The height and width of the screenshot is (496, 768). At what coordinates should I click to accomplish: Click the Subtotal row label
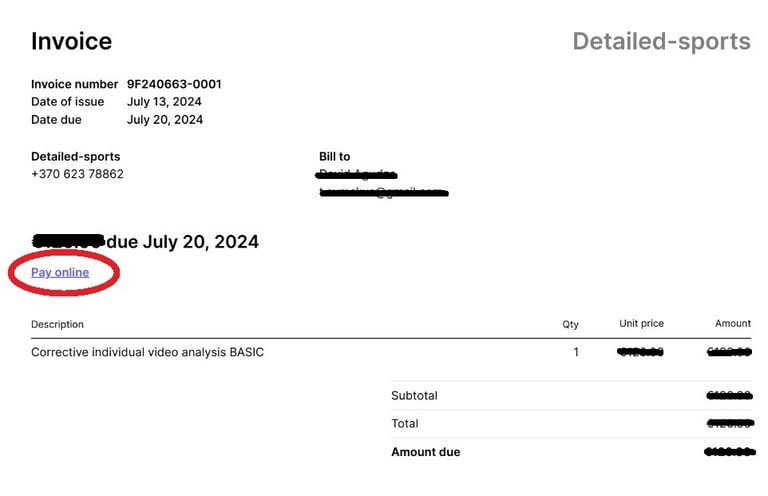point(414,396)
